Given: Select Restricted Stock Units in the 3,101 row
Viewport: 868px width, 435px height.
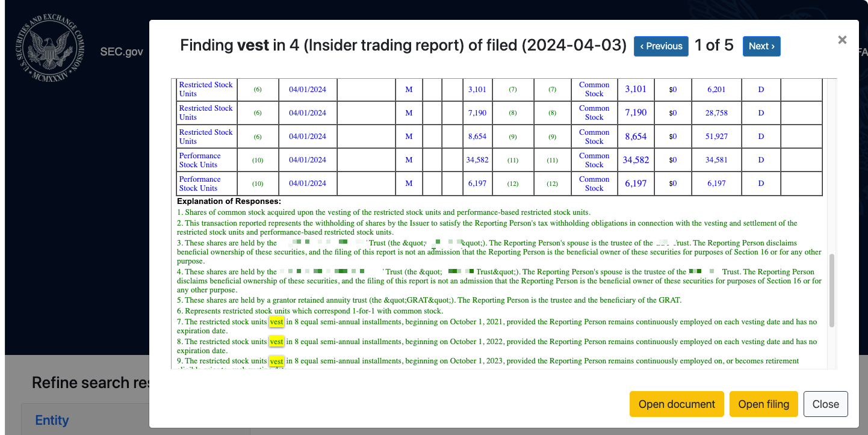Looking at the screenshot, I should click(x=205, y=89).
